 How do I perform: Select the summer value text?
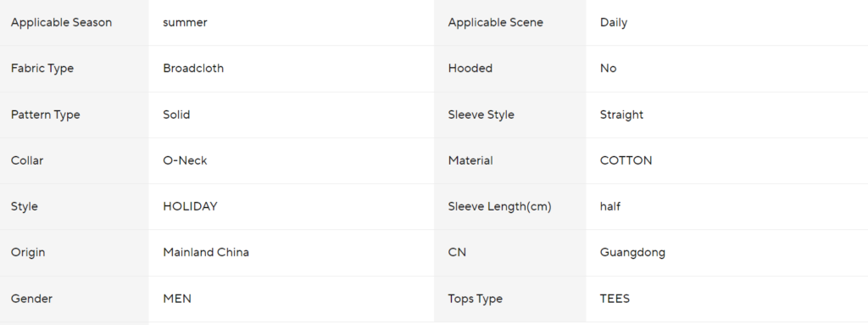185,23
